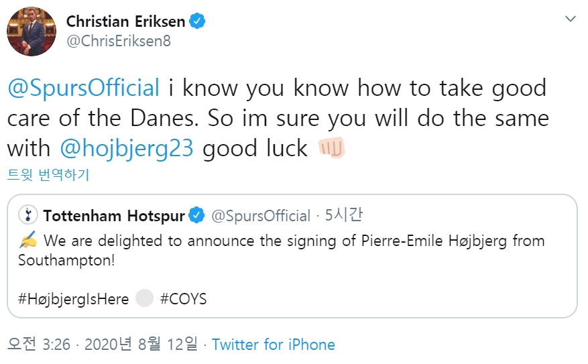Click Christian Eriksen's profile avatar

(32, 32)
